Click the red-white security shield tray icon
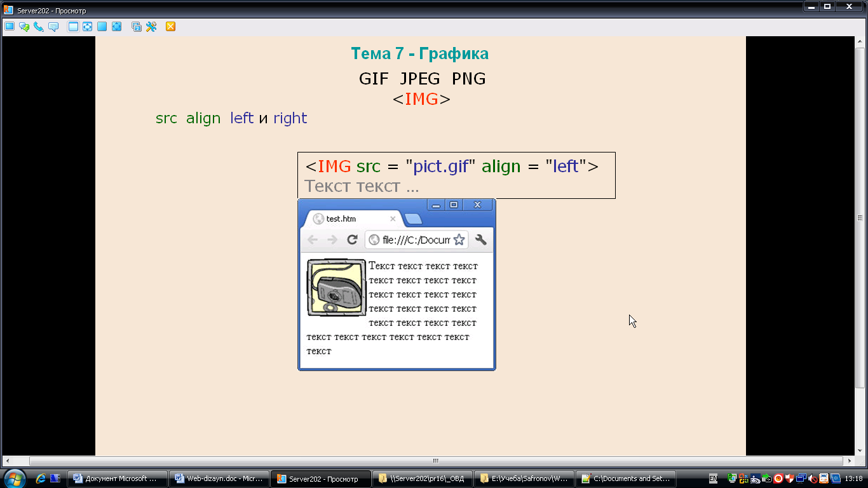 (x=789, y=478)
